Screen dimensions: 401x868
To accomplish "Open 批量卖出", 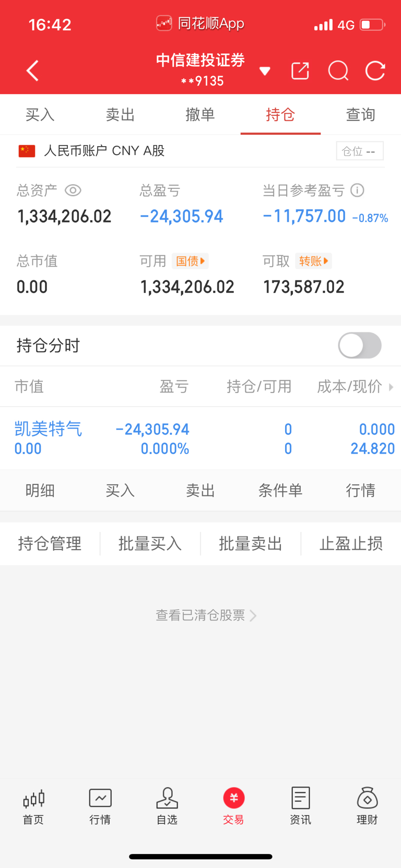I will click(x=251, y=544).
